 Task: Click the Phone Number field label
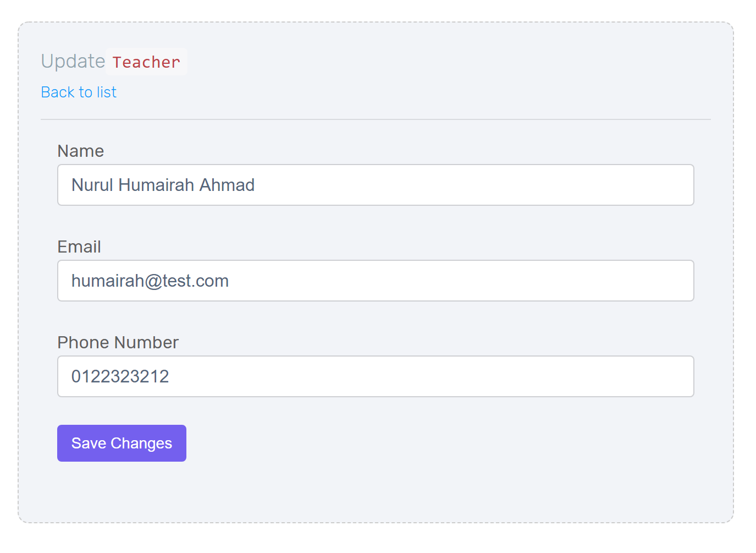(x=118, y=342)
